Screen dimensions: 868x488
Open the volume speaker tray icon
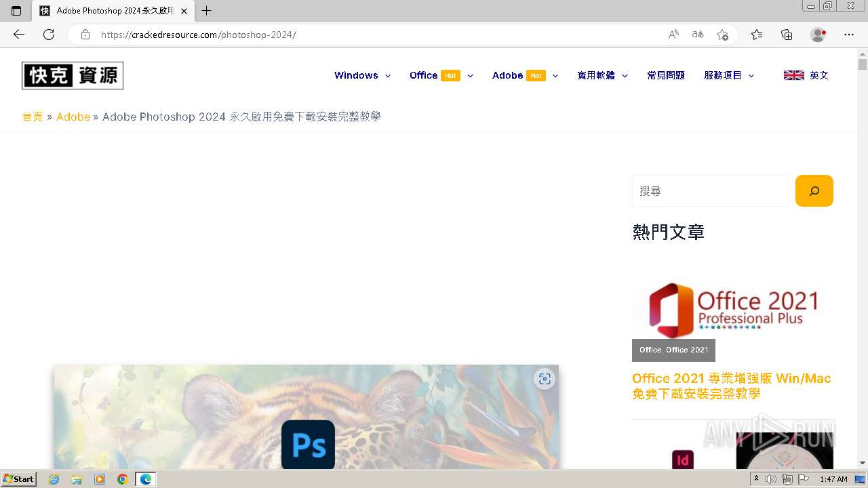771,479
